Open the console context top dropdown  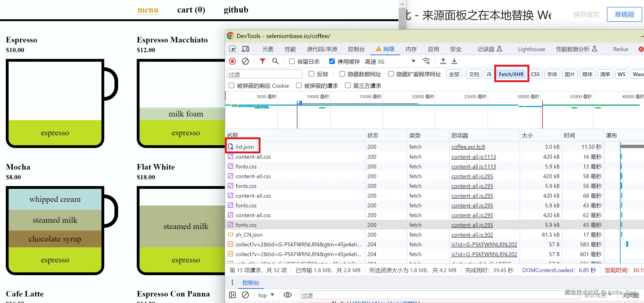pyautogui.click(x=266, y=295)
